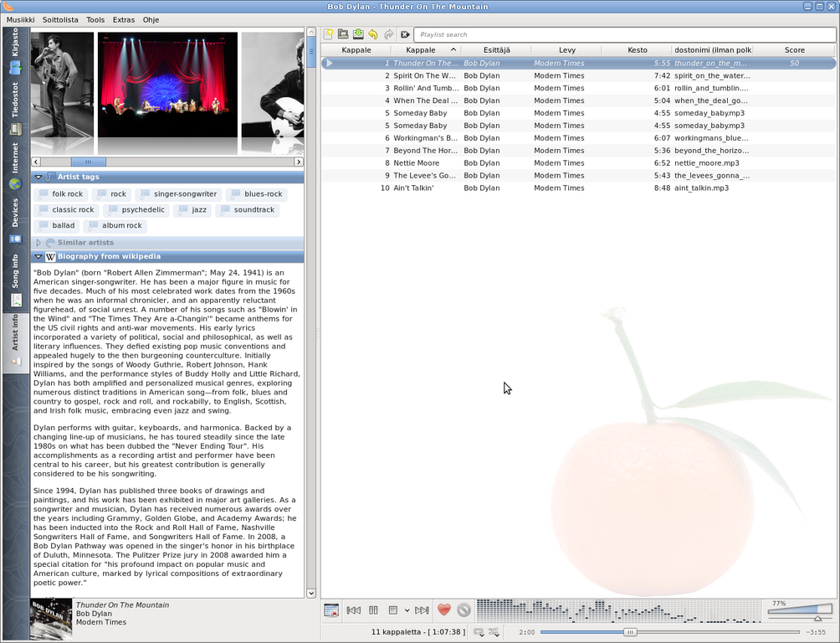Collapse the Artist tags section
This screenshot has width=840, height=643.
point(38,177)
